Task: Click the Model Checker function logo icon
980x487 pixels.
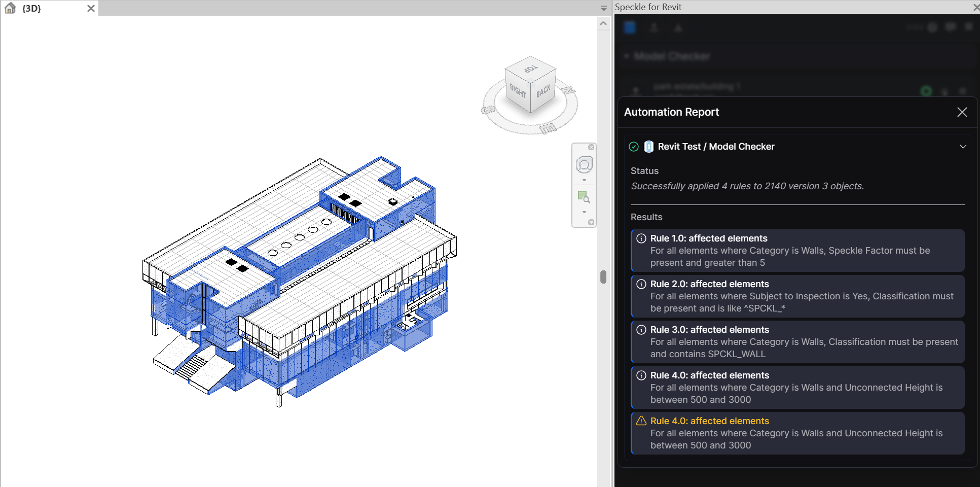Action: (648, 147)
